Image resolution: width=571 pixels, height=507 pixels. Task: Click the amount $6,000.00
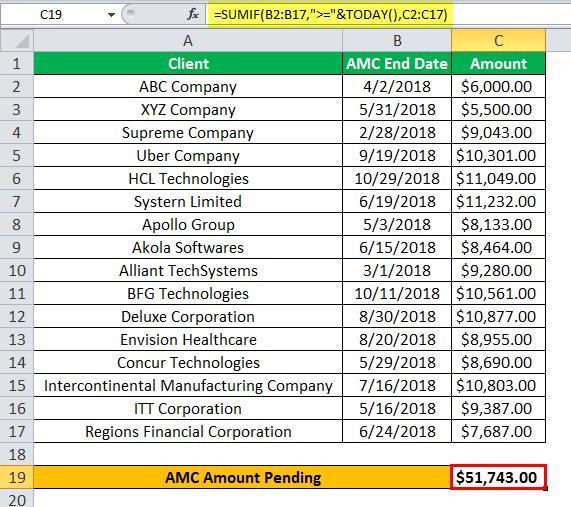pyautogui.click(x=499, y=87)
